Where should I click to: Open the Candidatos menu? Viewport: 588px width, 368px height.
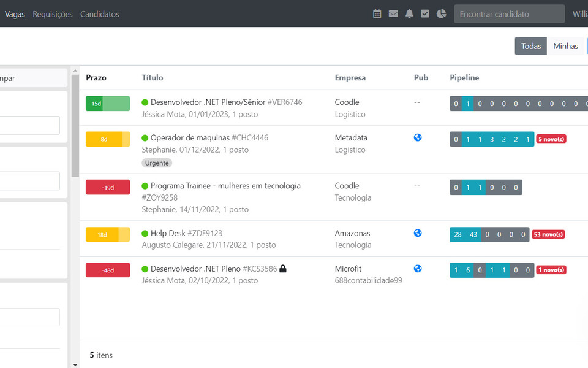99,13
